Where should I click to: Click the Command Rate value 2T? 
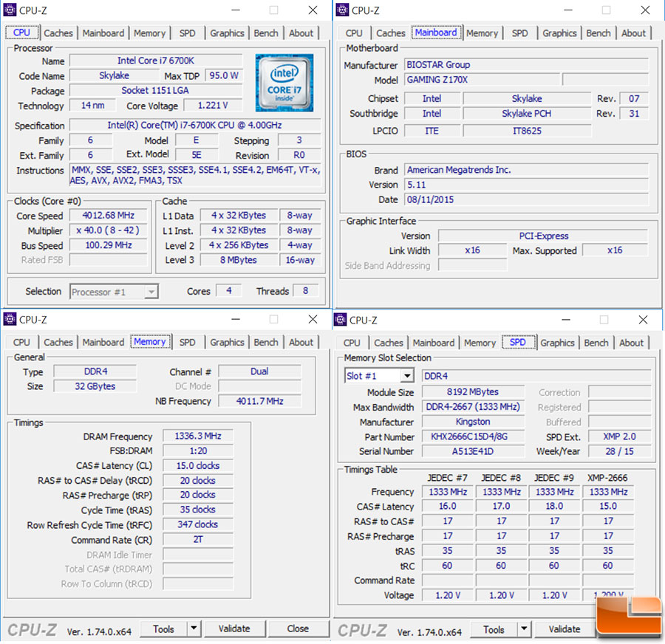click(198, 539)
